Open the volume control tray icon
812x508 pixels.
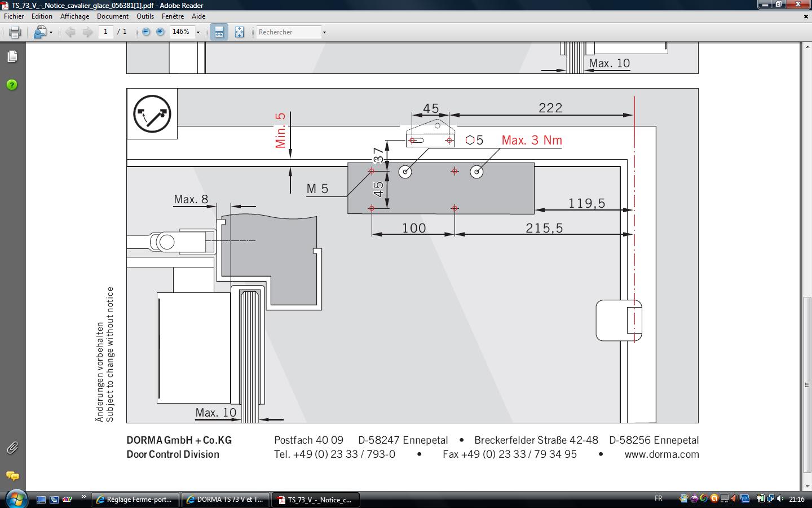[780, 498]
